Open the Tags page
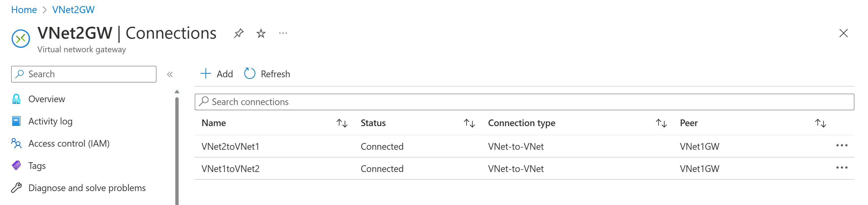Screen dimensions: 868x205 pos(37,166)
